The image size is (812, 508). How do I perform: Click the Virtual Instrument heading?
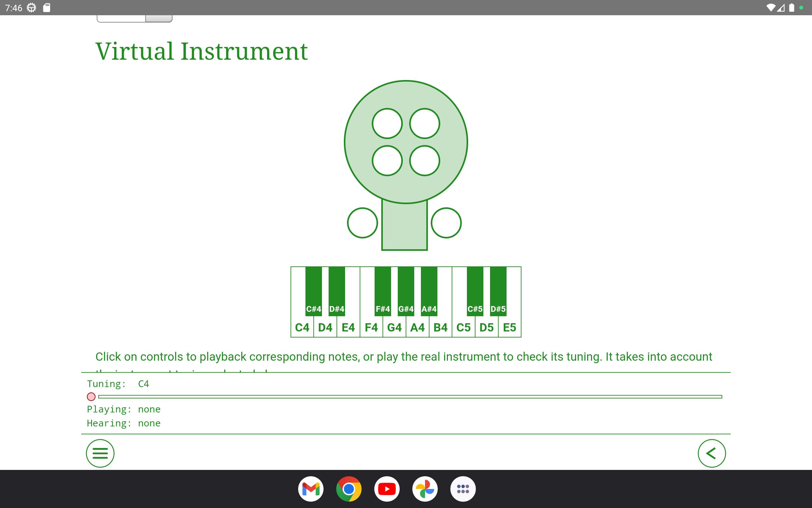(x=202, y=51)
